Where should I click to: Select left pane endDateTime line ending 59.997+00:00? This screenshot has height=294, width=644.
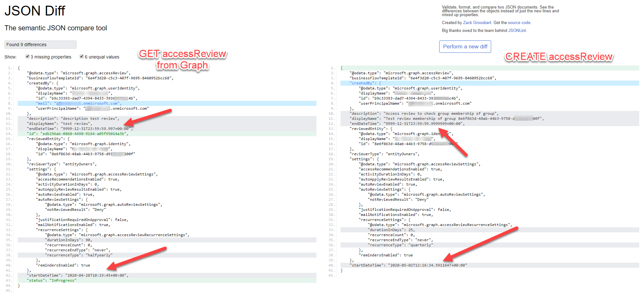point(167,129)
